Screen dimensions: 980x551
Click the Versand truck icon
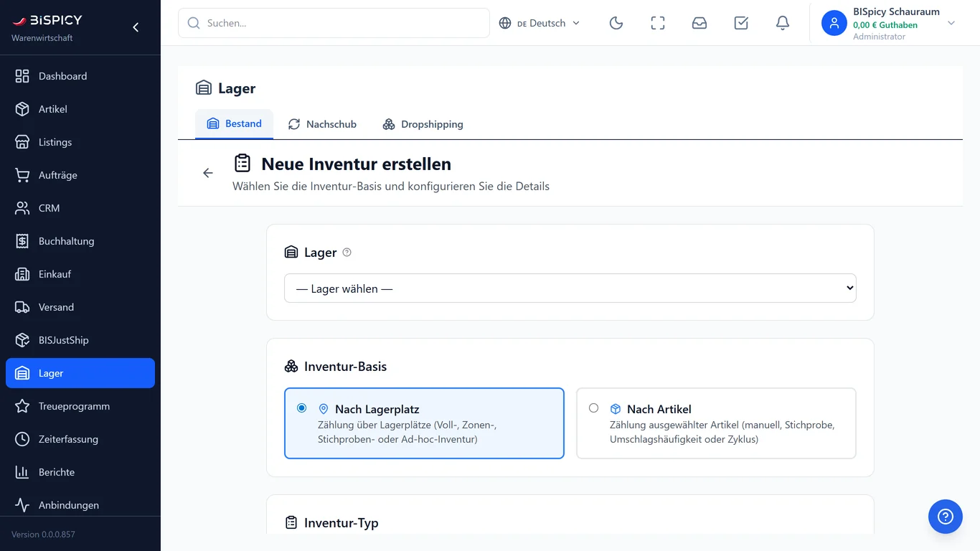point(22,307)
